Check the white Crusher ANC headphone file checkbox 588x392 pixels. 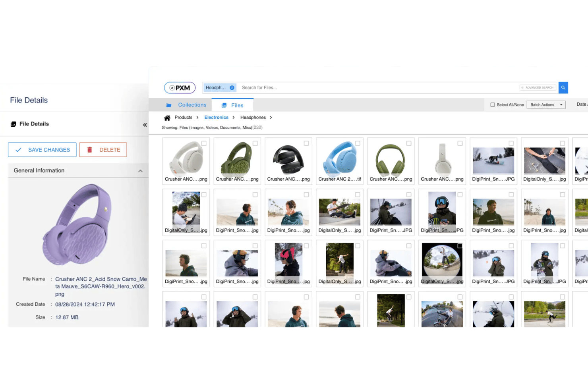(x=204, y=143)
